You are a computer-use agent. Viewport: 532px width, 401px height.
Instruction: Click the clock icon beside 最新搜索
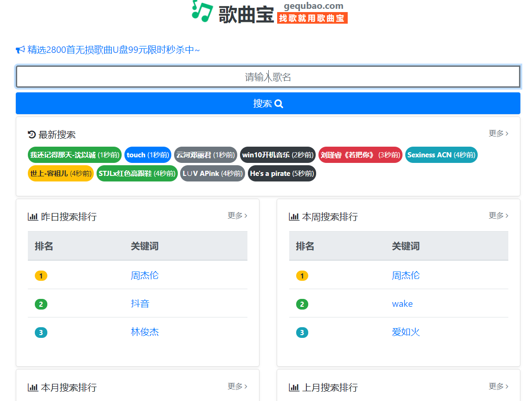click(31, 134)
